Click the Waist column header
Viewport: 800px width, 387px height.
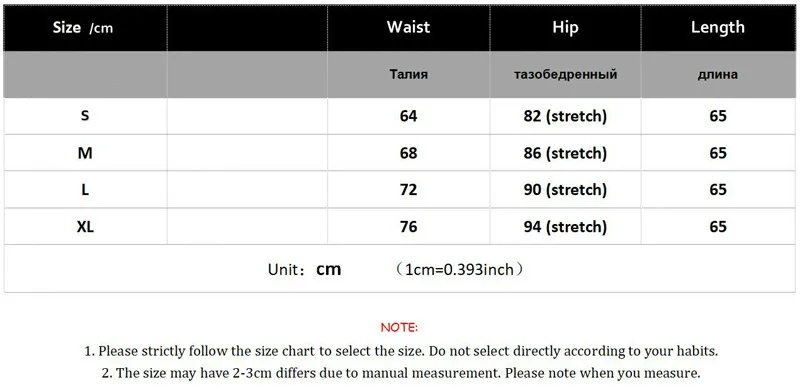408,27
